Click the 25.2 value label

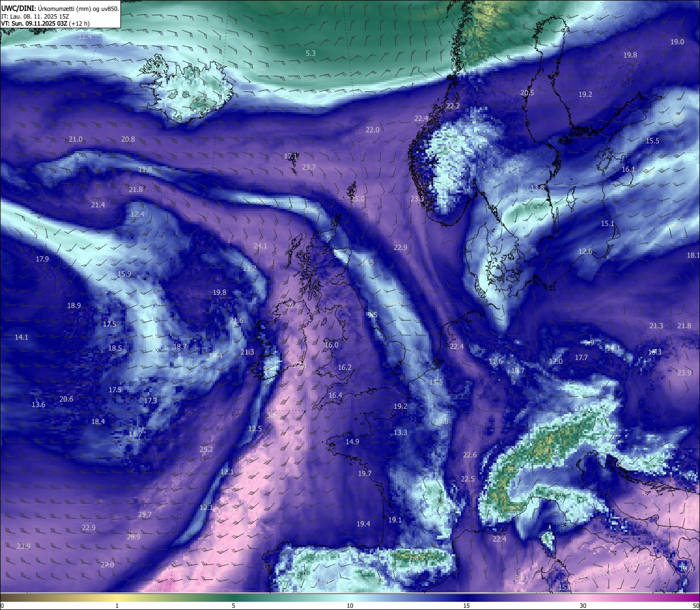coord(206,449)
